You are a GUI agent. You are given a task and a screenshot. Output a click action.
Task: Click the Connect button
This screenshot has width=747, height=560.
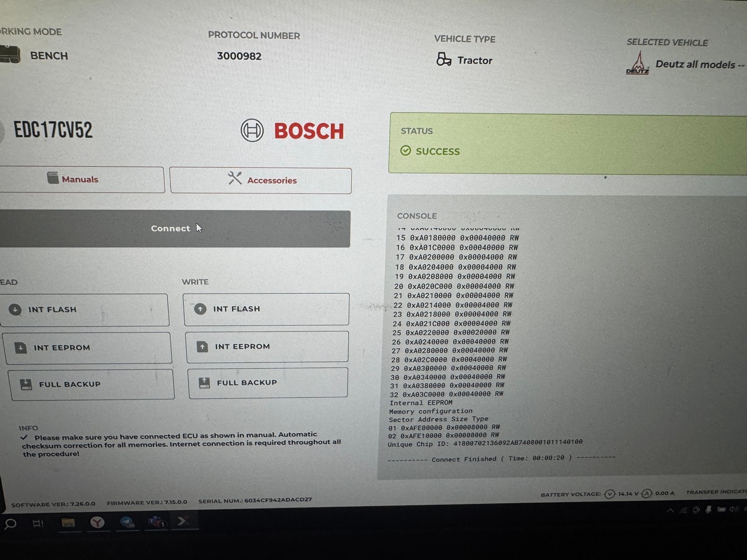174,229
